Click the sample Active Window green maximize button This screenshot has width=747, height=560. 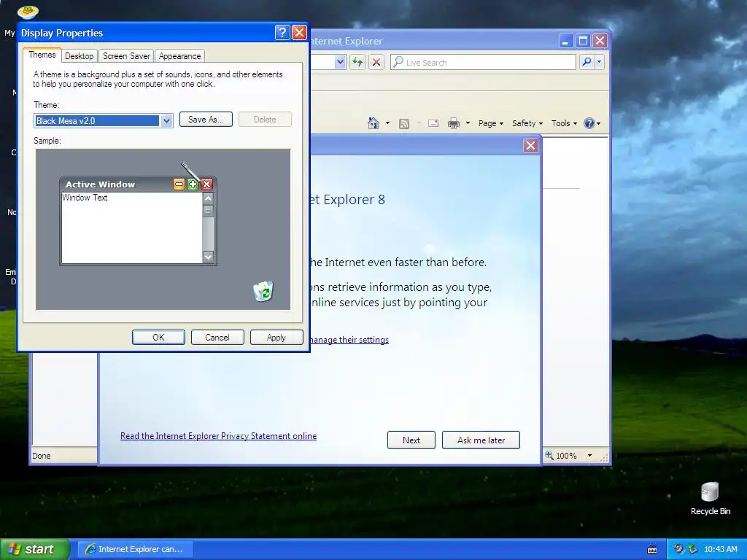click(193, 184)
